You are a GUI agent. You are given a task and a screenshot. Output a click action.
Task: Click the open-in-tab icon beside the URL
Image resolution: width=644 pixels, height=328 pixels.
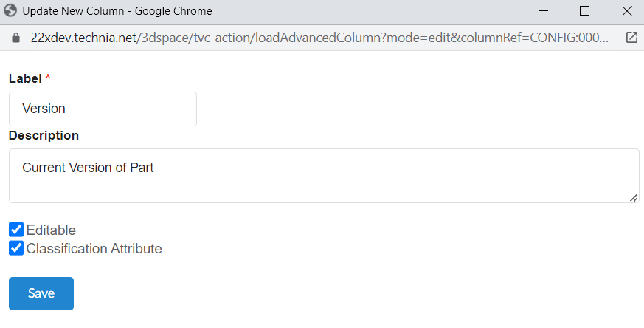coord(631,37)
